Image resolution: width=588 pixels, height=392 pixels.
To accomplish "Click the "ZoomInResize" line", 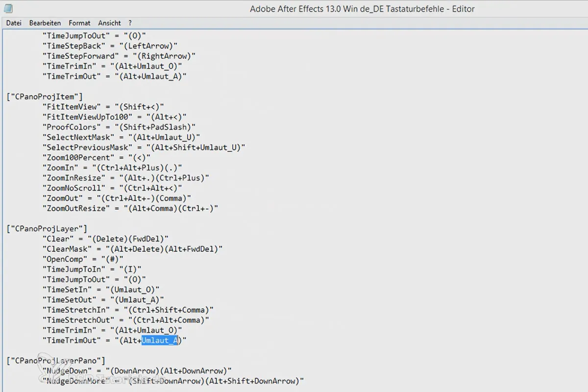I will (x=126, y=178).
